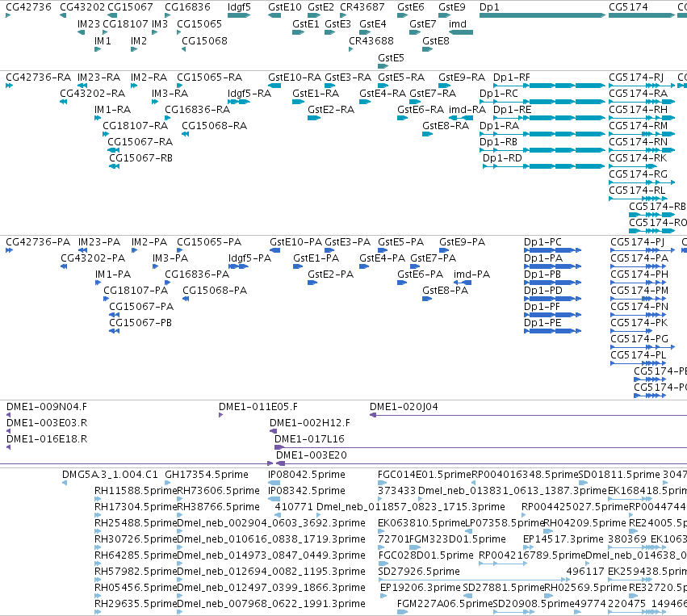Select the CR43688 gene label
Image resolution: width=687 pixels, height=616 pixels.
(371, 41)
